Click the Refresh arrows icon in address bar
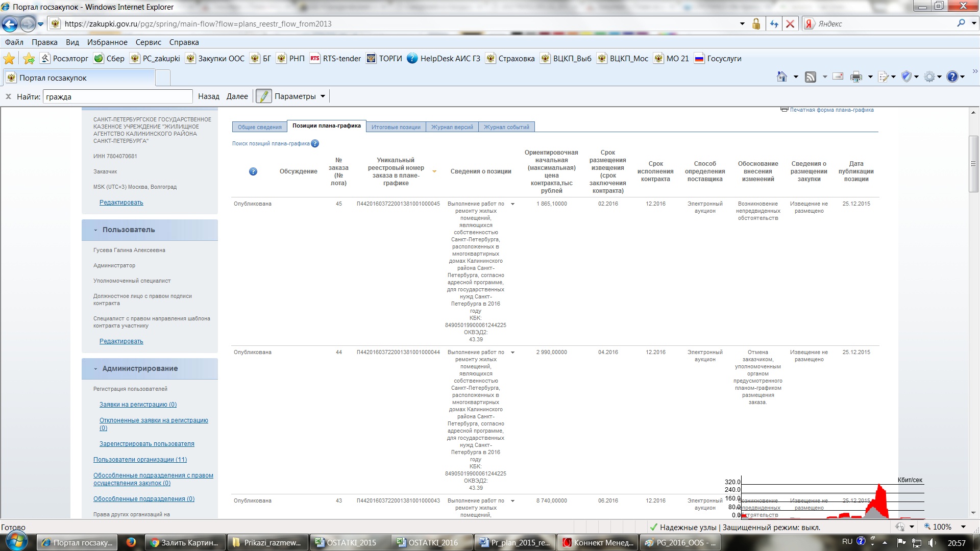 [x=774, y=24]
